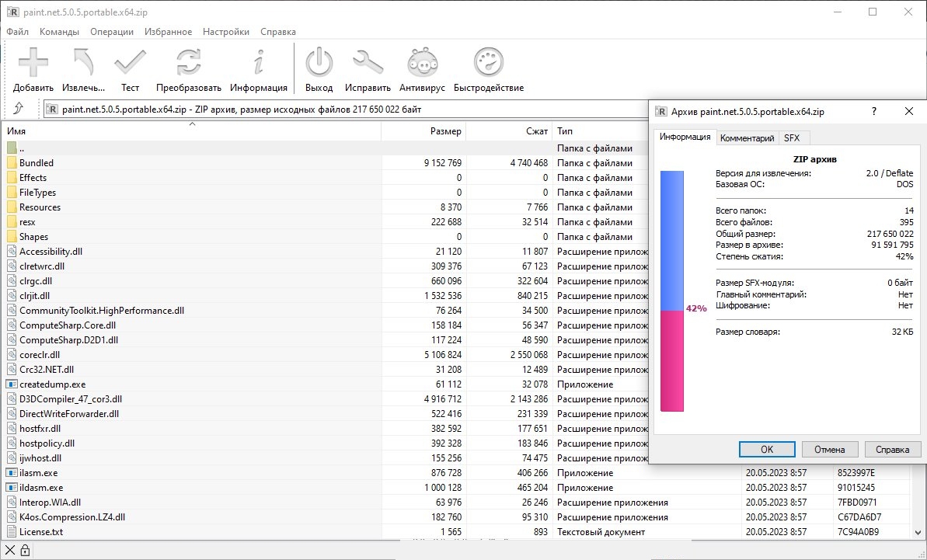Close the archive information dialog
927x560 pixels.
coord(909,112)
